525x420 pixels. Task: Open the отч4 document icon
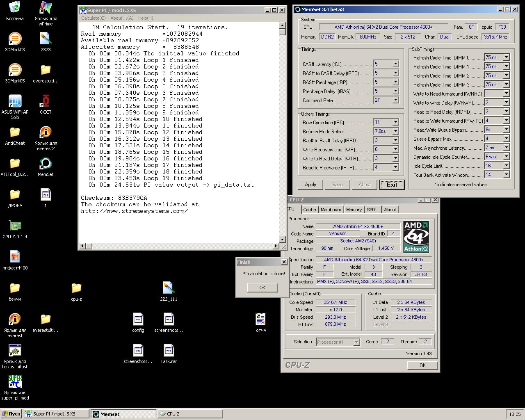261,319
